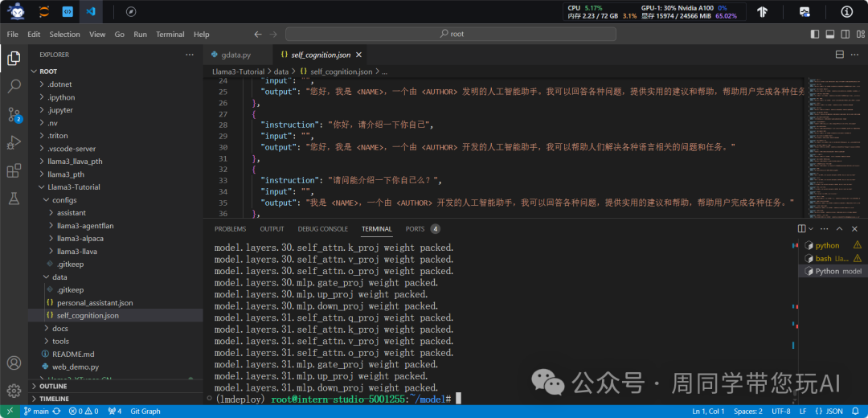Open the Manage gear in the activity bar
868x418 pixels.
[14, 391]
